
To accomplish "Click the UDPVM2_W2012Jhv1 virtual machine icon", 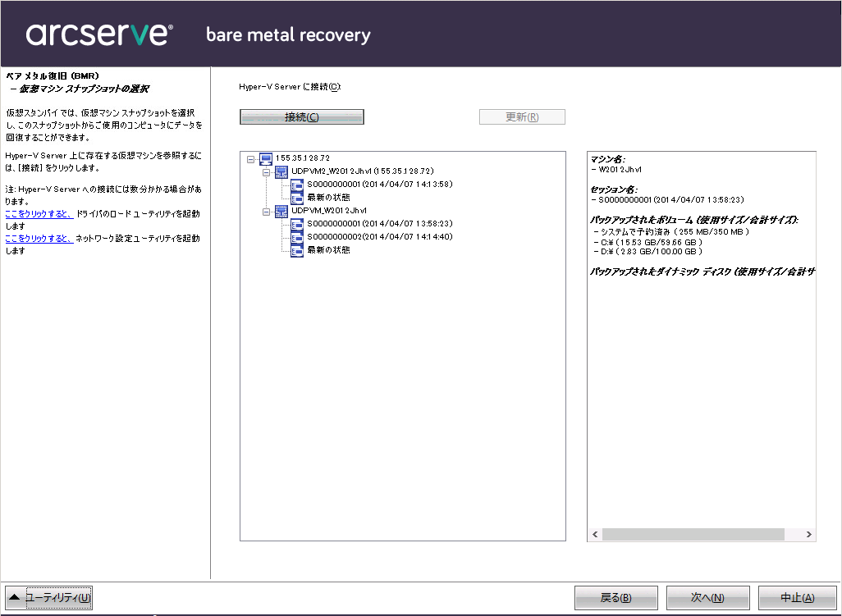I will pos(281,171).
